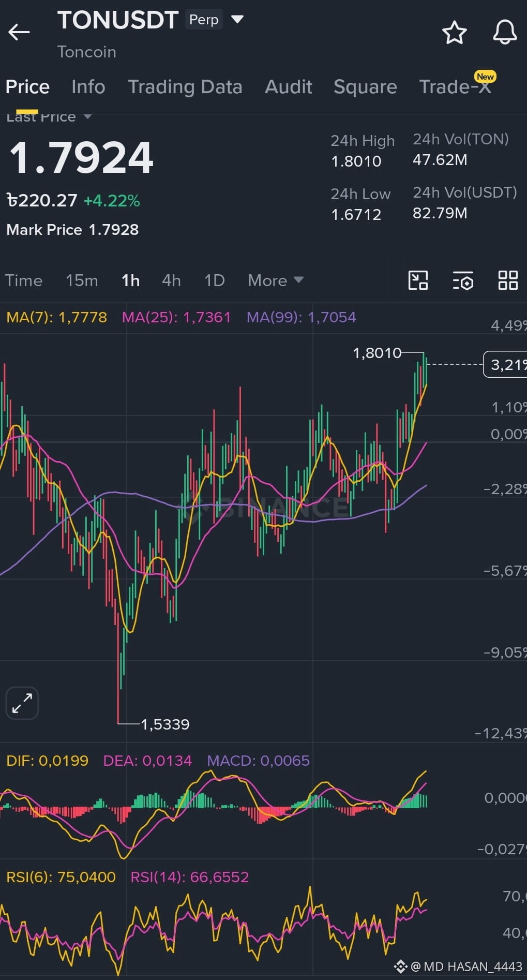
Task: Open the trading pair dropdown arrow beside Perp
Action: tap(237, 20)
